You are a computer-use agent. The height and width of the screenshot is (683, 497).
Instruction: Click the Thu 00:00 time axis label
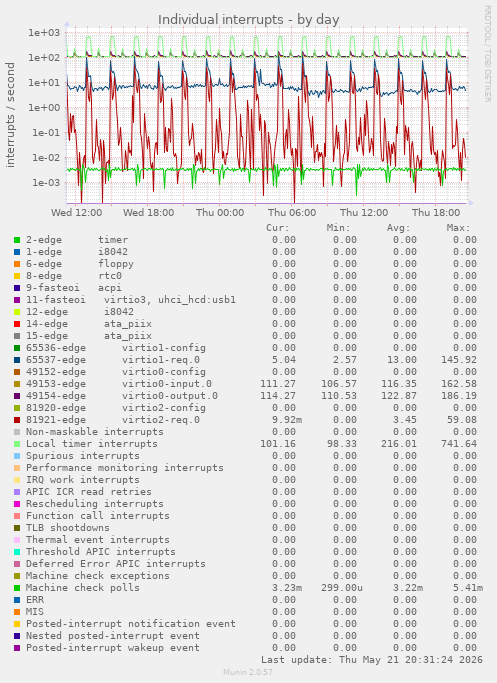click(220, 213)
